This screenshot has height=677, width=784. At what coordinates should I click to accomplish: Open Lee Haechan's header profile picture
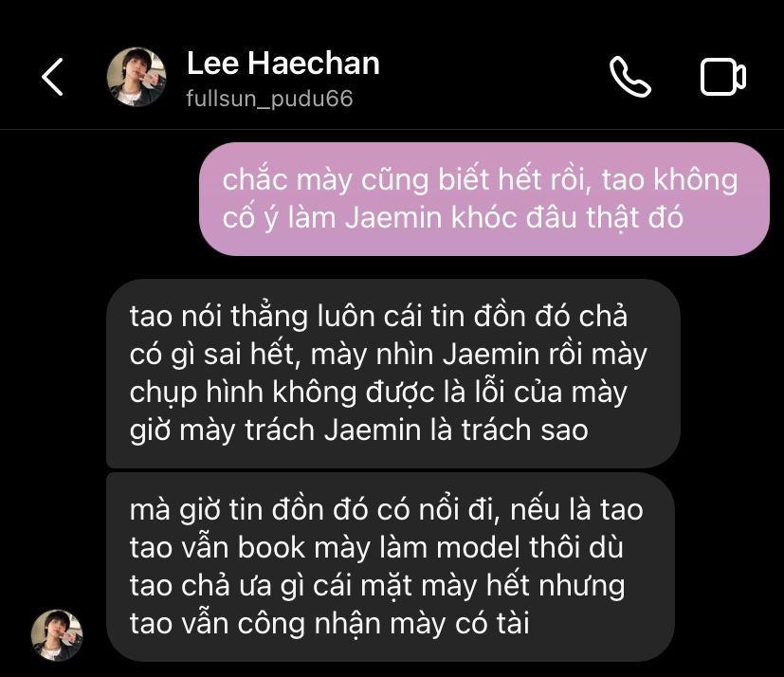coord(137,77)
